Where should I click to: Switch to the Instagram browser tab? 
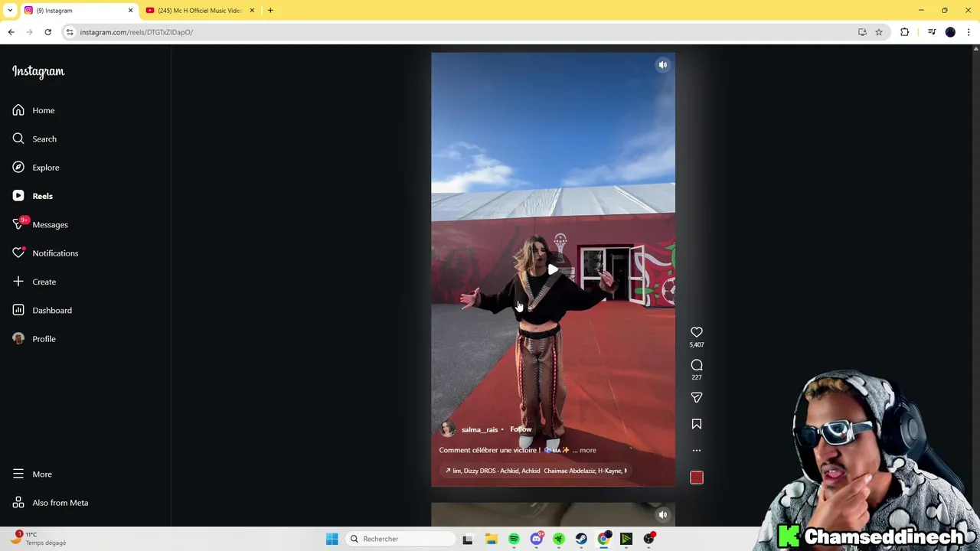(x=77, y=11)
